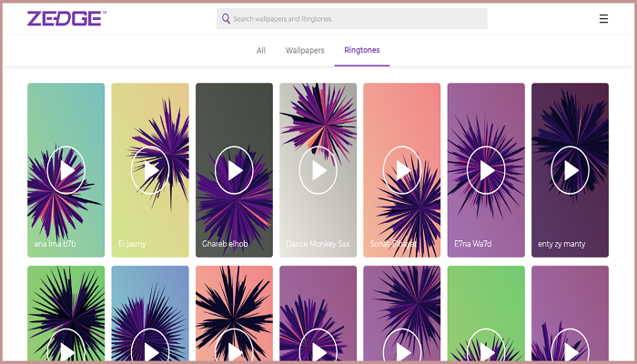This screenshot has height=364, width=637.
Task: Switch to the All tab
Action: (x=261, y=51)
